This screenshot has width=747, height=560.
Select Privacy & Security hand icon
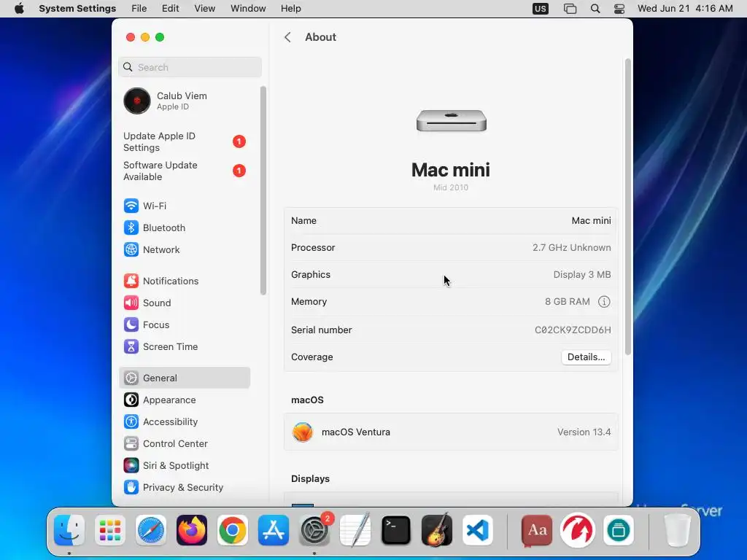point(131,488)
